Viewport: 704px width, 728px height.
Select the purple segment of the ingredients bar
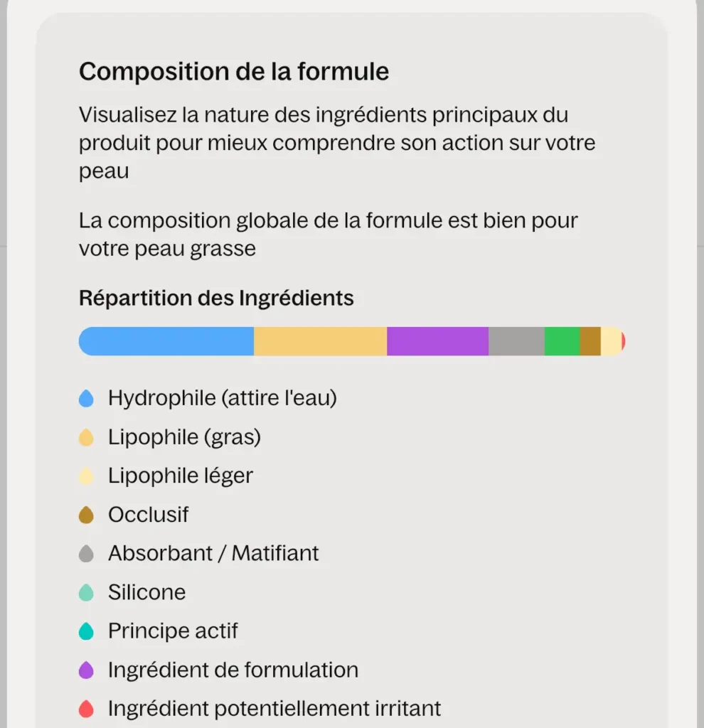pyautogui.click(x=437, y=341)
